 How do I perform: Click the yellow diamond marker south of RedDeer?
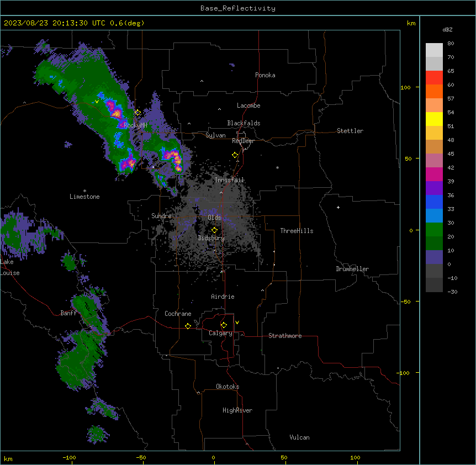(235, 155)
